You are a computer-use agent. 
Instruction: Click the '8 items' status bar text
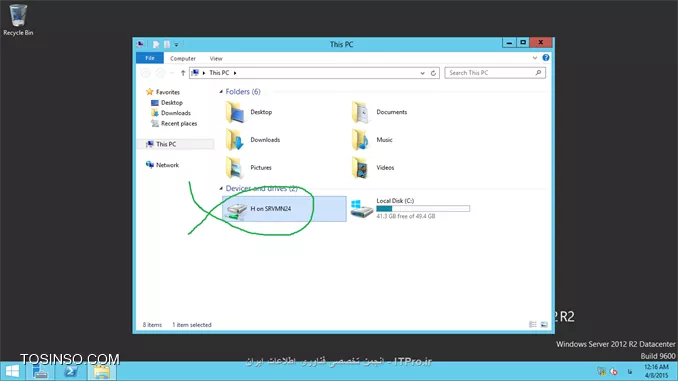point(152,325)
